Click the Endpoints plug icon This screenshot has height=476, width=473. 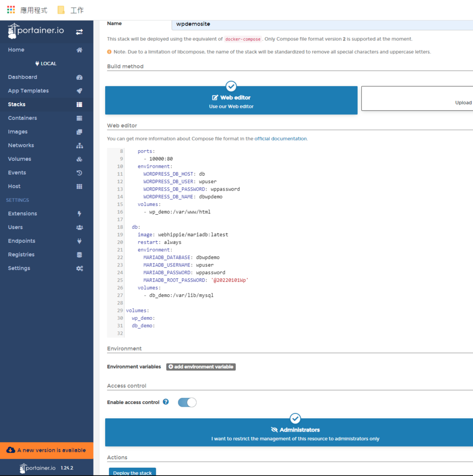click(80, 241)
